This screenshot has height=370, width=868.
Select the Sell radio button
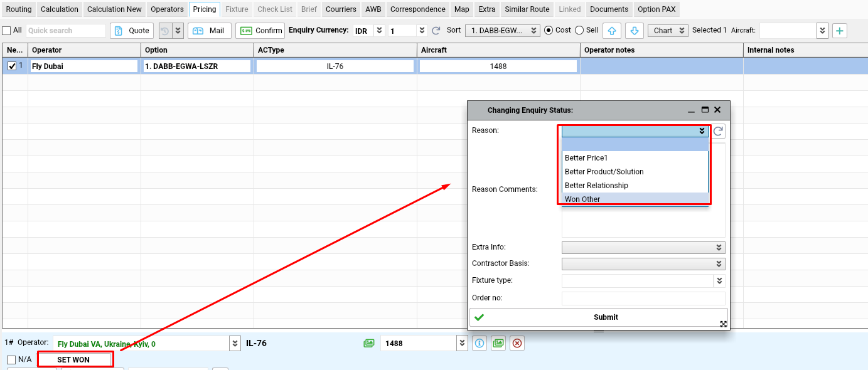click(579, 30)
